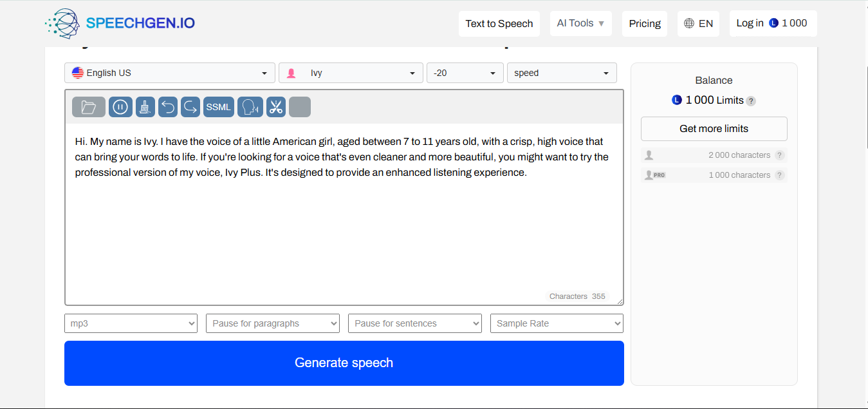Viewport: 868px width, 409px height.
Task: Open a text file using the folder icon
Action: 88,107
